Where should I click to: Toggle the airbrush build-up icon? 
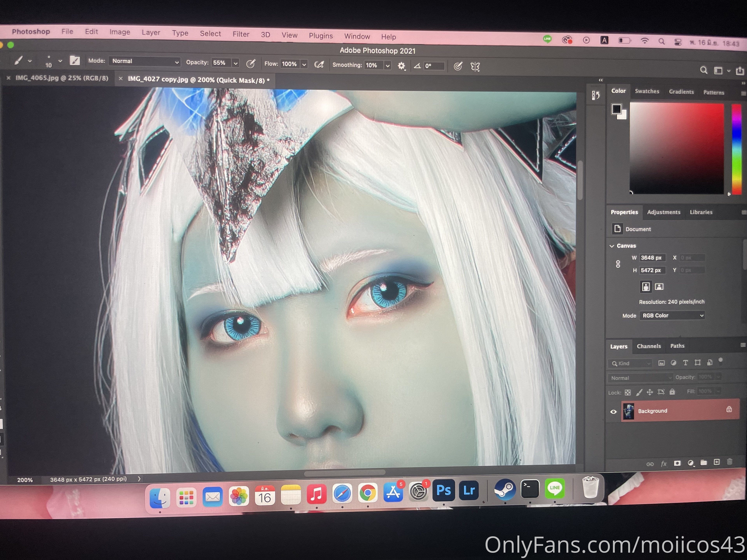319,65
